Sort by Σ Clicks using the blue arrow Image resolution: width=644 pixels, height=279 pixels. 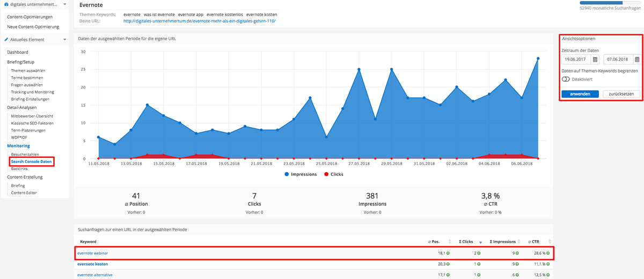click(480, 243)
